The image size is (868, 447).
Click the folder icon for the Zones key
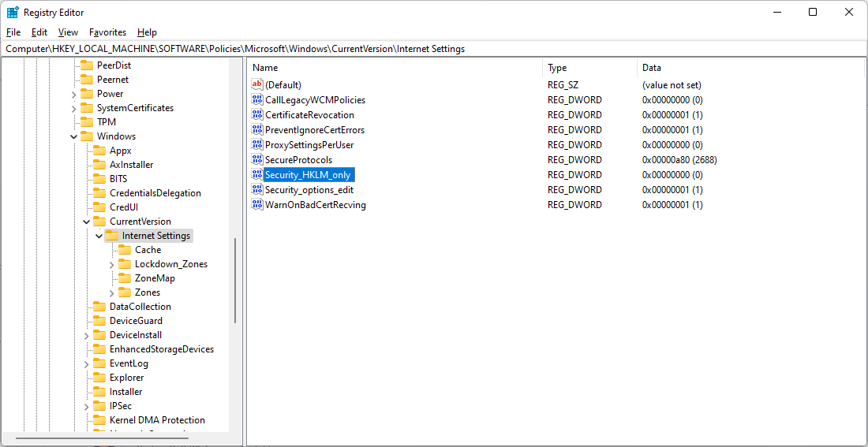[x=125, y=292]
